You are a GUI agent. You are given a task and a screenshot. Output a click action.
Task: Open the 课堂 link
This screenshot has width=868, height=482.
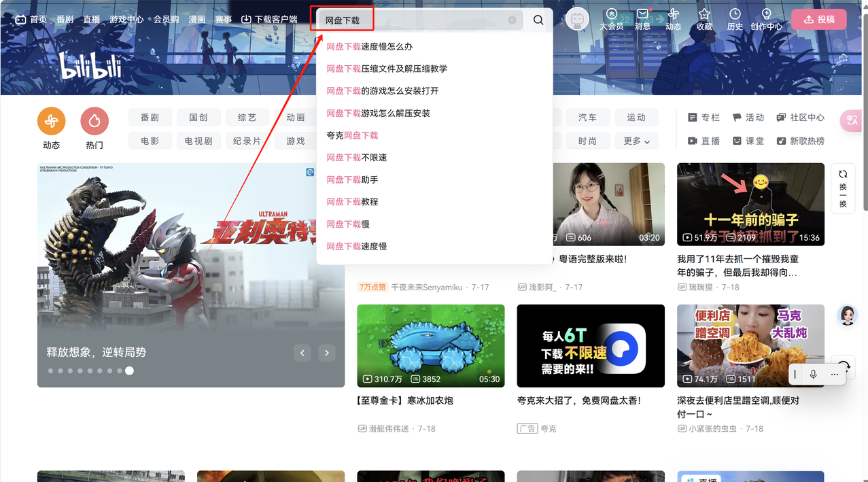[748, 141]
